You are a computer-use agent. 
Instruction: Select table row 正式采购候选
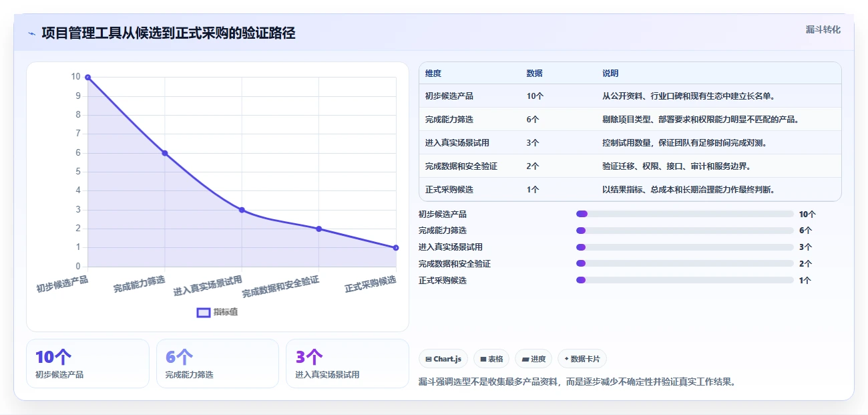point(630,190)
